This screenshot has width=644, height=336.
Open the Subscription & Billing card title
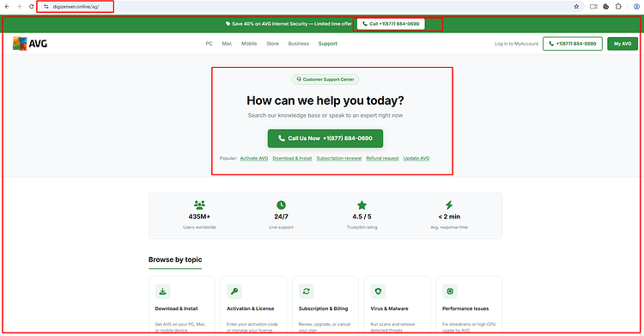(x=323, y=309)
